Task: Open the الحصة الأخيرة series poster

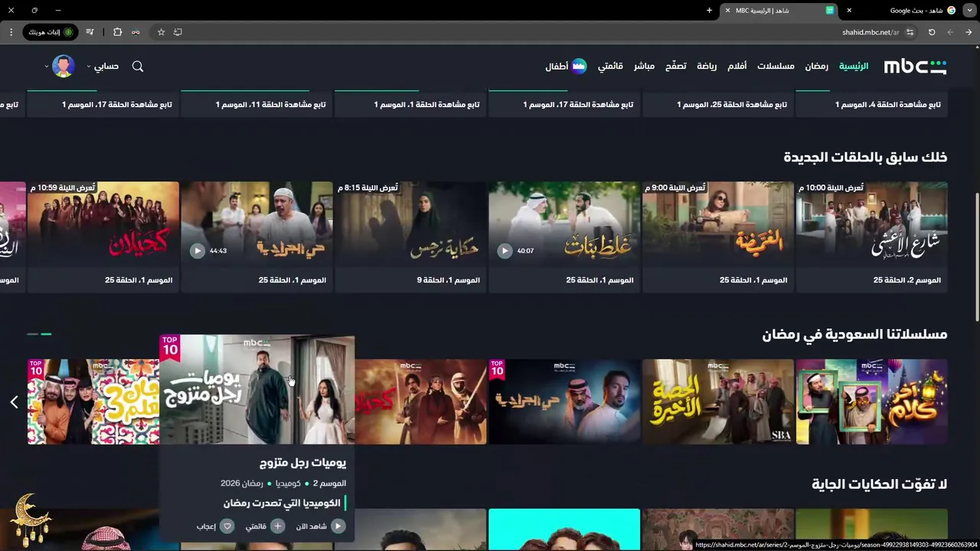Action: 717,402
